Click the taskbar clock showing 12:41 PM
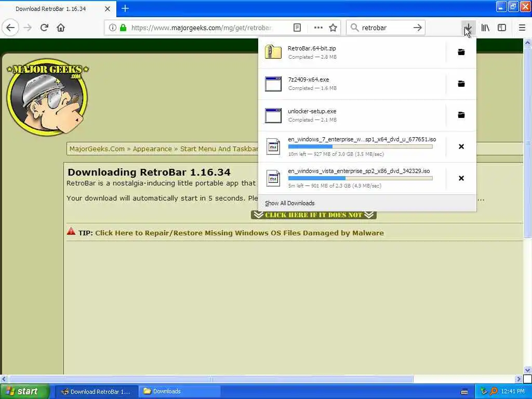Screen dimensions: 532x399 (513, 392)
